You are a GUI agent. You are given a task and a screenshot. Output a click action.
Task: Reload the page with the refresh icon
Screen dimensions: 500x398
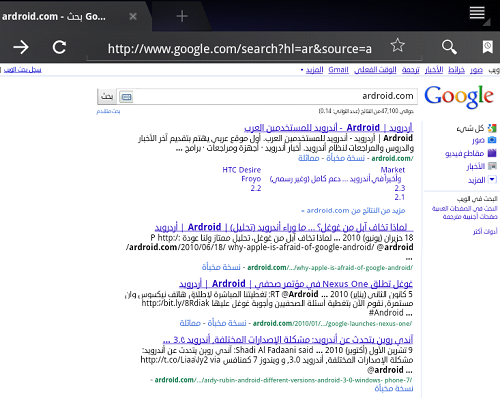coord(59,47)
